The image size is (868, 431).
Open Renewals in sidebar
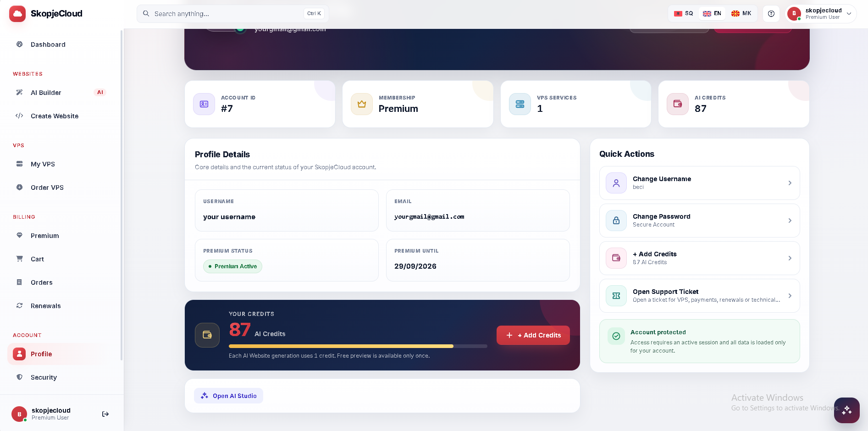coord(61,306)
